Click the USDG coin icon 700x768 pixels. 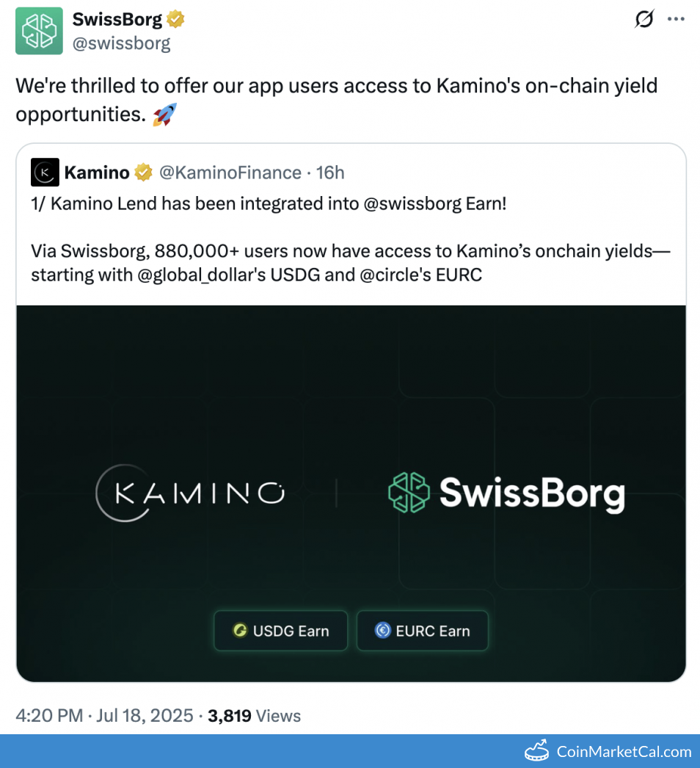(x=240, y=630)
